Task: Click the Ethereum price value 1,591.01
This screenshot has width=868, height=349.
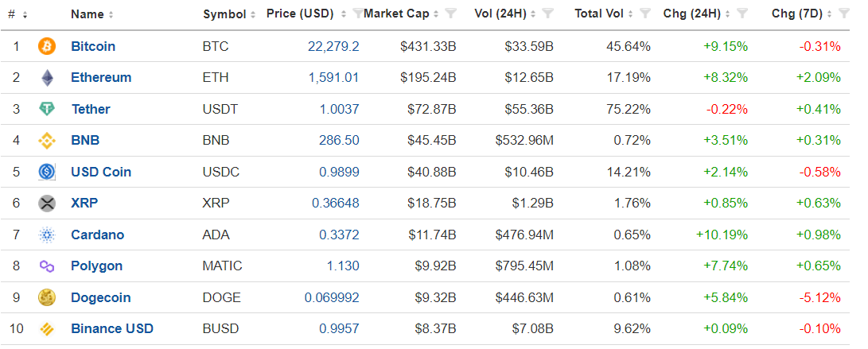Action: [x=333, y=78]
